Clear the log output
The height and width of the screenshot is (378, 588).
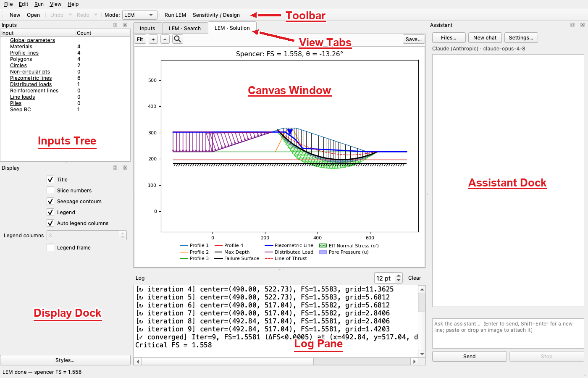pos(415,278)
